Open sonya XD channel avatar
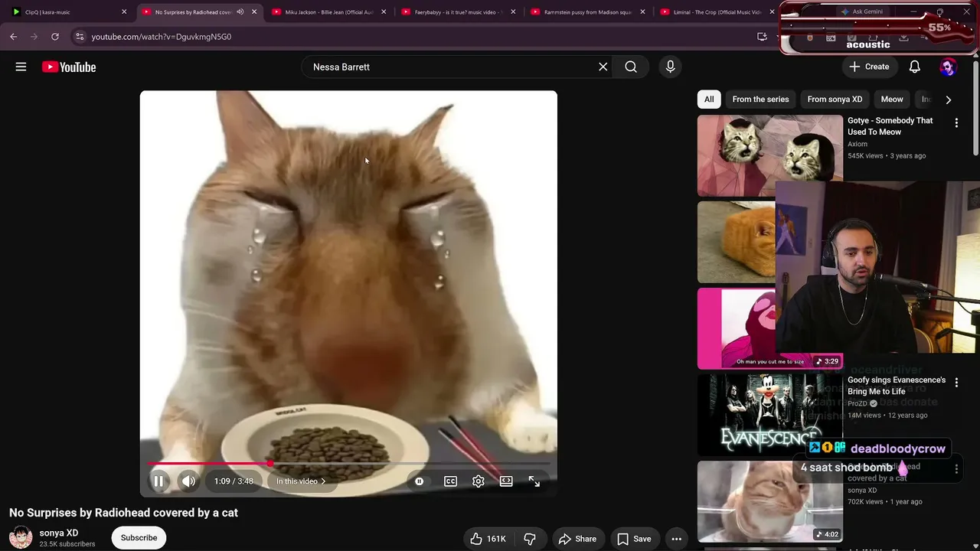The width and height of the screenshot is (980, 551). 21,538
